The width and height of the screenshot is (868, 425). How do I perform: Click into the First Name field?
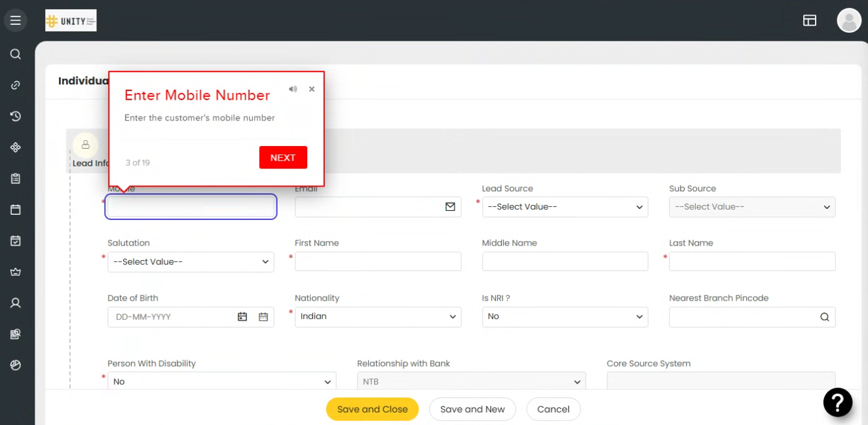pyautogui.click(x=378, y=262)
